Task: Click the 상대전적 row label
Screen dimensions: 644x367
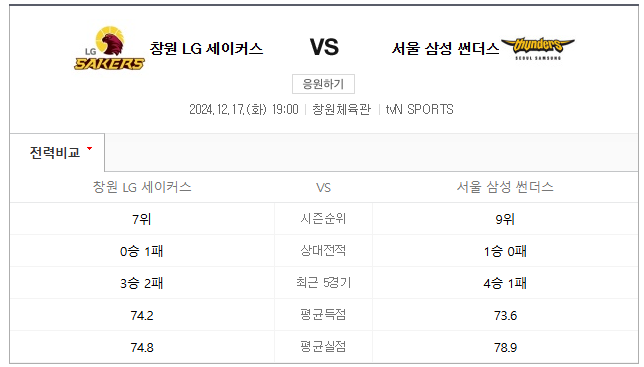Action: pyautogui.click(x=323, y=250)
